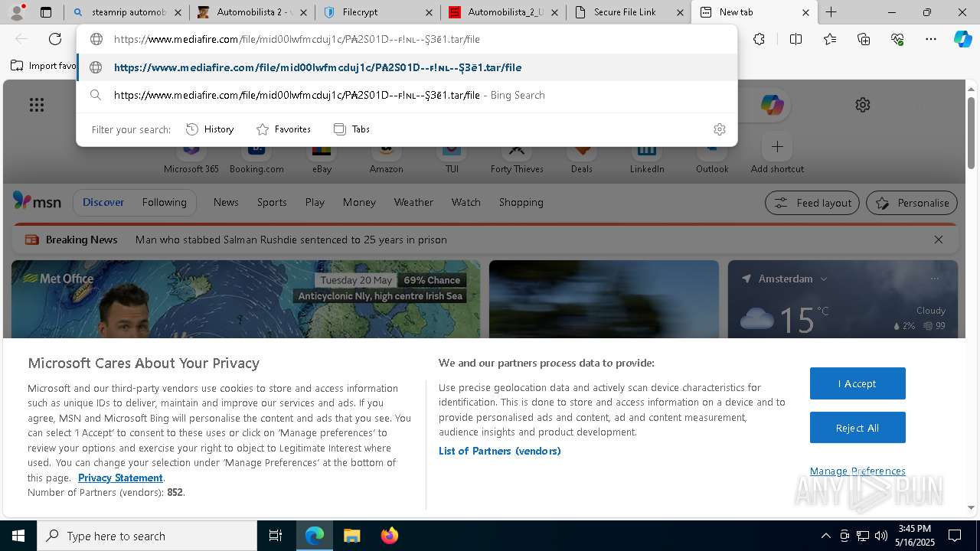Switch to steamrip automobilista tab
Screen dimensions: 980x551
coord(127,12)
